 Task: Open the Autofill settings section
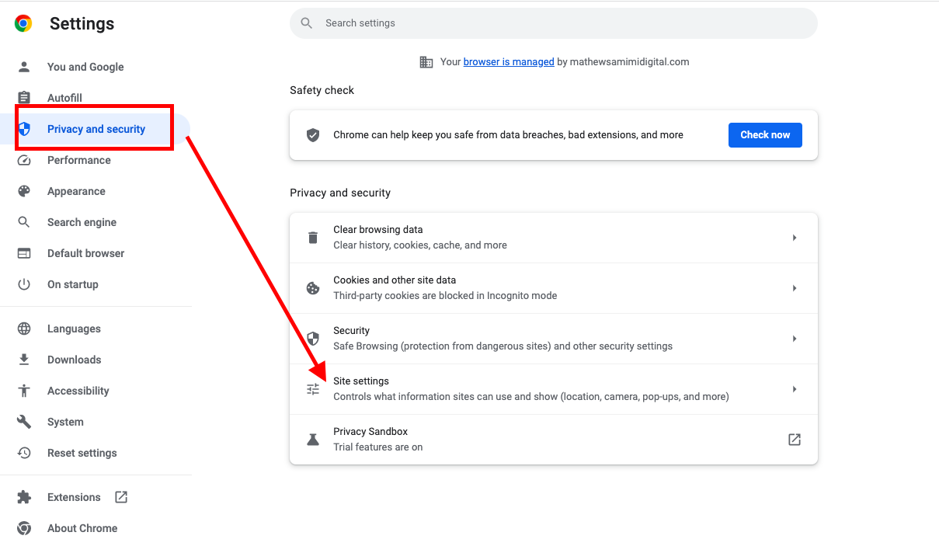pos(64,98)
